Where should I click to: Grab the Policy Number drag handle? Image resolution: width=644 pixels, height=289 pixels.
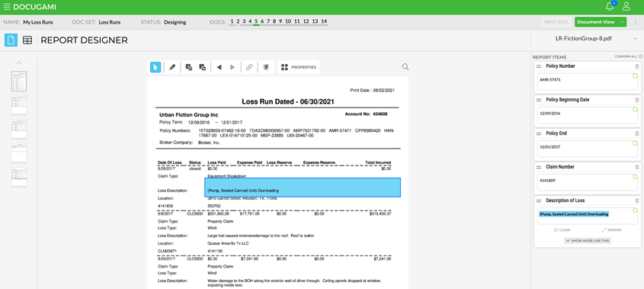pos(539,66)
